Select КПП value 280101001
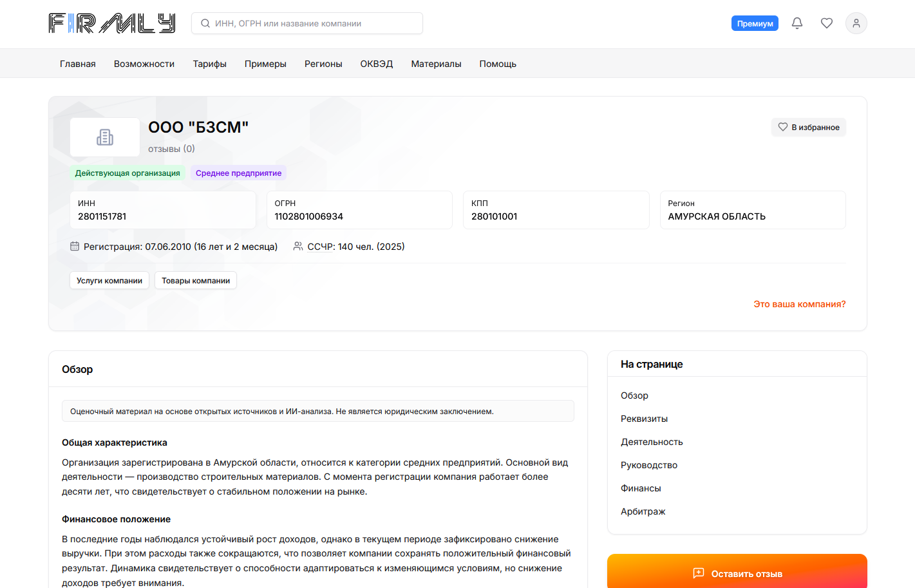Viewport: 915px width, 588px height. coord(495,216)
